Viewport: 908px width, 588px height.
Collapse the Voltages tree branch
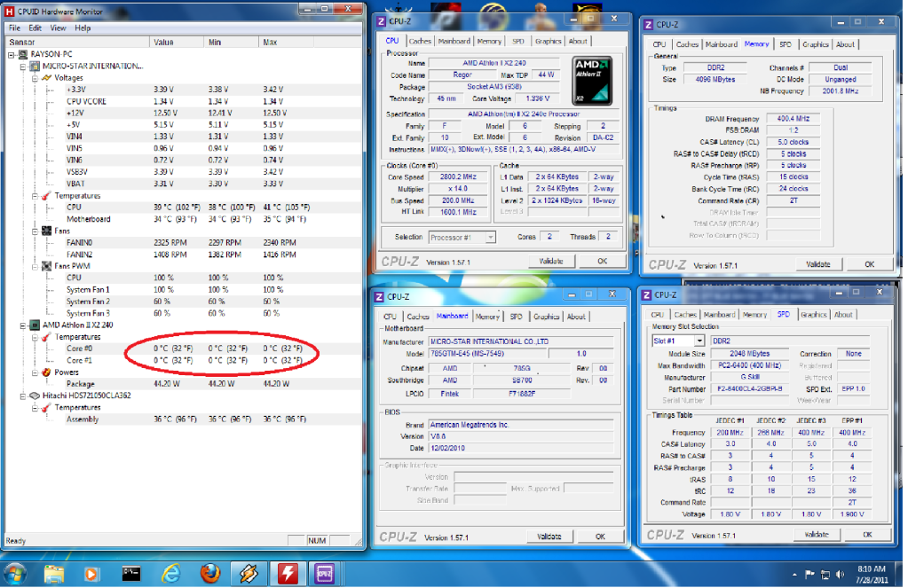pos(35,77)
